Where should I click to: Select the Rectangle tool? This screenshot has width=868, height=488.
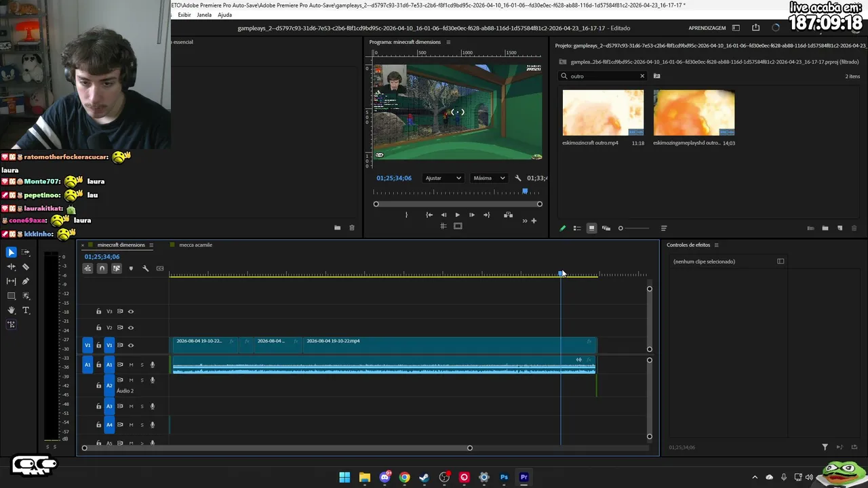point(12,296)
